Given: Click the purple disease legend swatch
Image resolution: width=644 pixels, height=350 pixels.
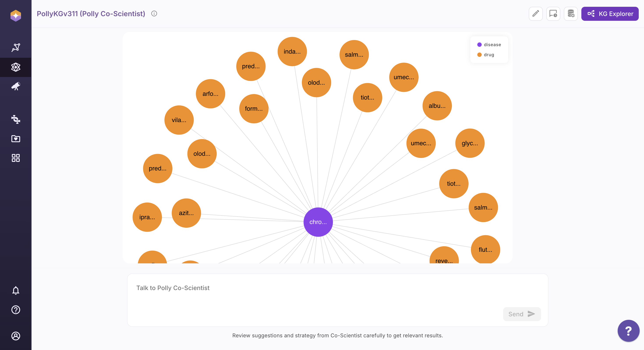Looking at the screenshot, I should 479,45.
